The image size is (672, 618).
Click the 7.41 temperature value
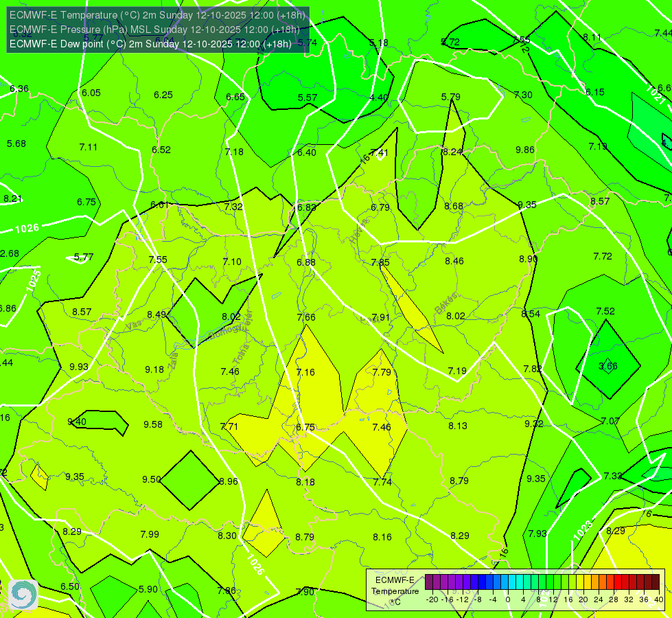coord(380,152)
